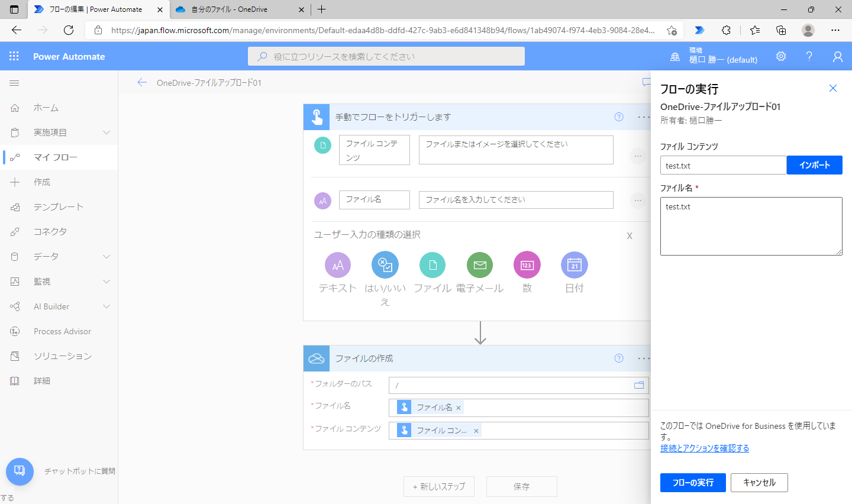Choose 数 input type
The image size is (852, 504).
[x=527, y=265]
